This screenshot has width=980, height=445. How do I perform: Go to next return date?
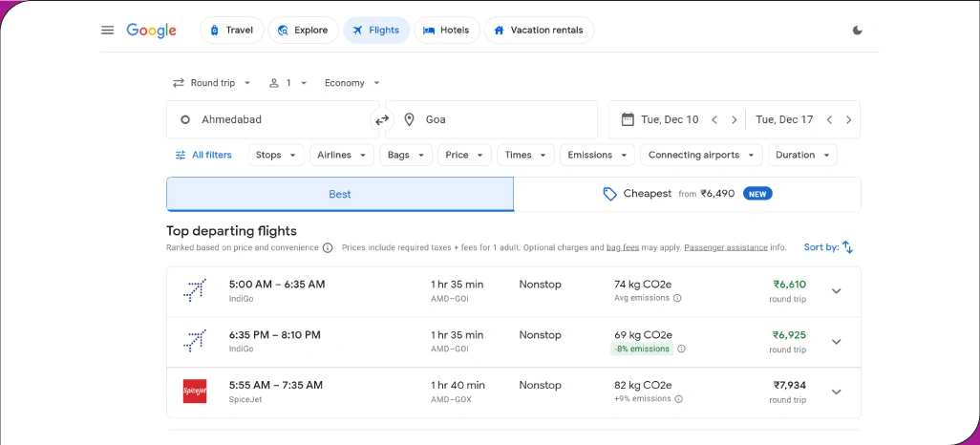[849, 119]
